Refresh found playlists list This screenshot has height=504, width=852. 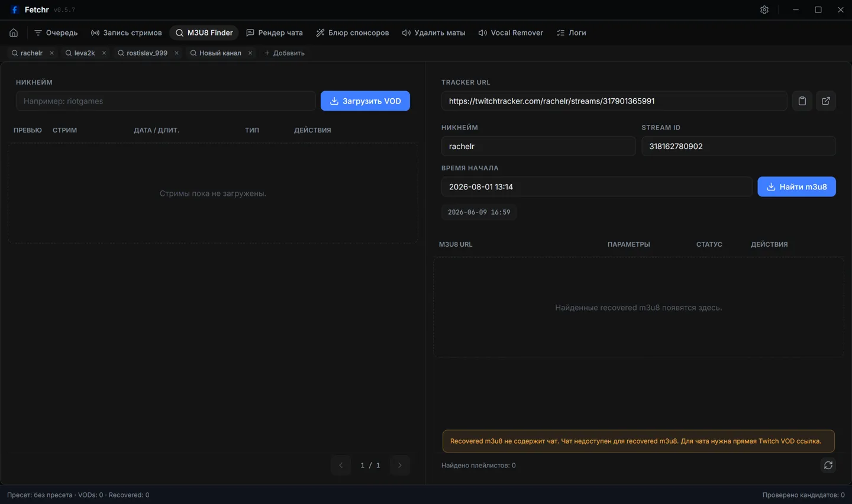point(828,466)
